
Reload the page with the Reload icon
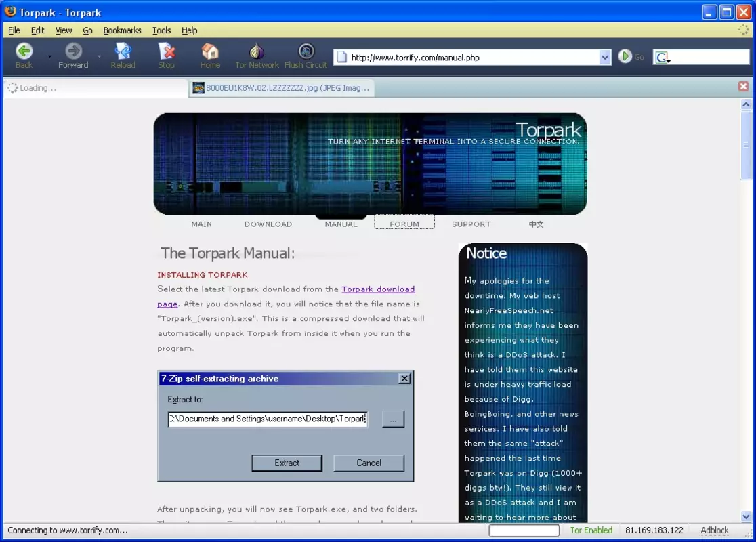123,51
